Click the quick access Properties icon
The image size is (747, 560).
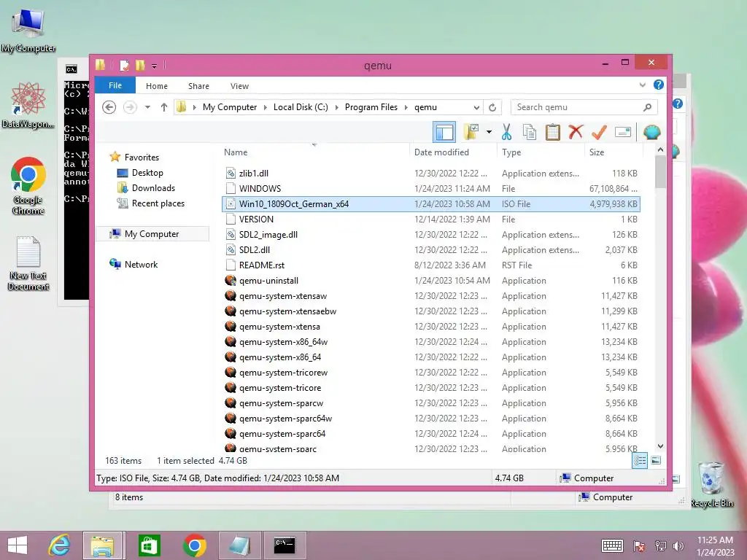click(x=124, y=65)
